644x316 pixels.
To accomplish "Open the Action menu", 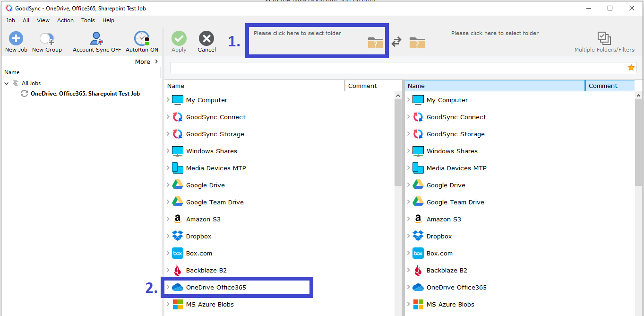I will click(x=65, y=20).
